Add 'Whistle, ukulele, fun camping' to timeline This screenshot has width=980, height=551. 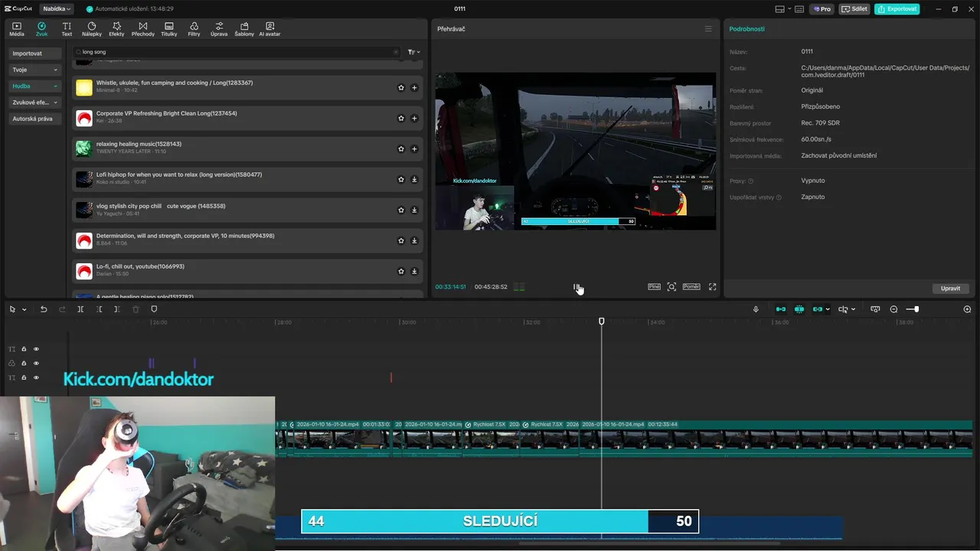coord(414,88)
